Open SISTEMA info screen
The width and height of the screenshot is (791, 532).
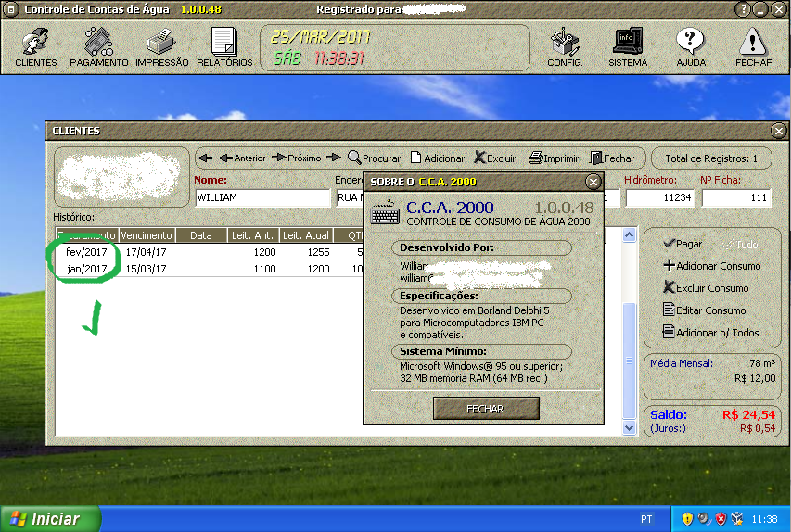click(x=628, y=47)
